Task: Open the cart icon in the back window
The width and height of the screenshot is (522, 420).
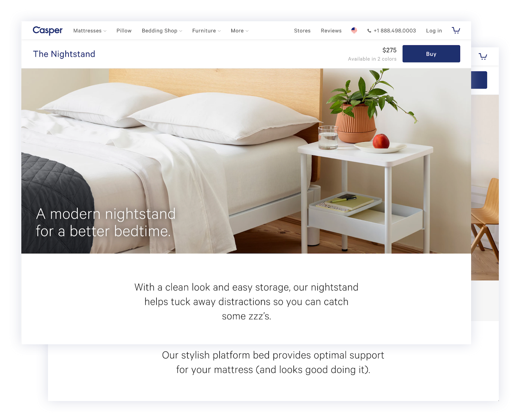Action: 483,57
